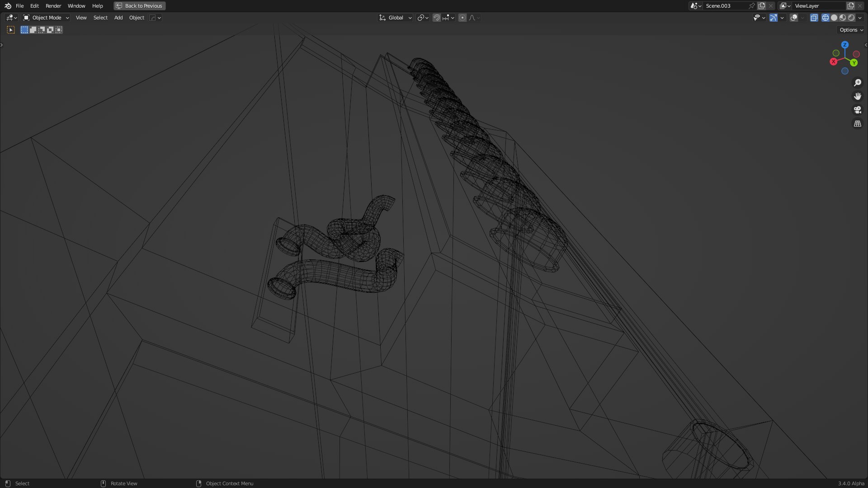This screenshot has height=488, width=868.
Task: Switch to material preview shading
Action: [843, 18]
